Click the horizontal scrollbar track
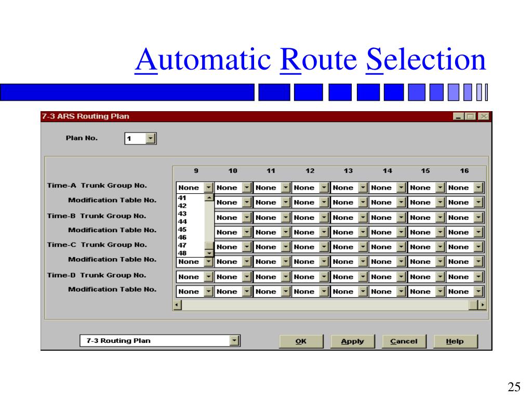Image resolution: width=532 pixels, height=399 pixels. [325, 305]
